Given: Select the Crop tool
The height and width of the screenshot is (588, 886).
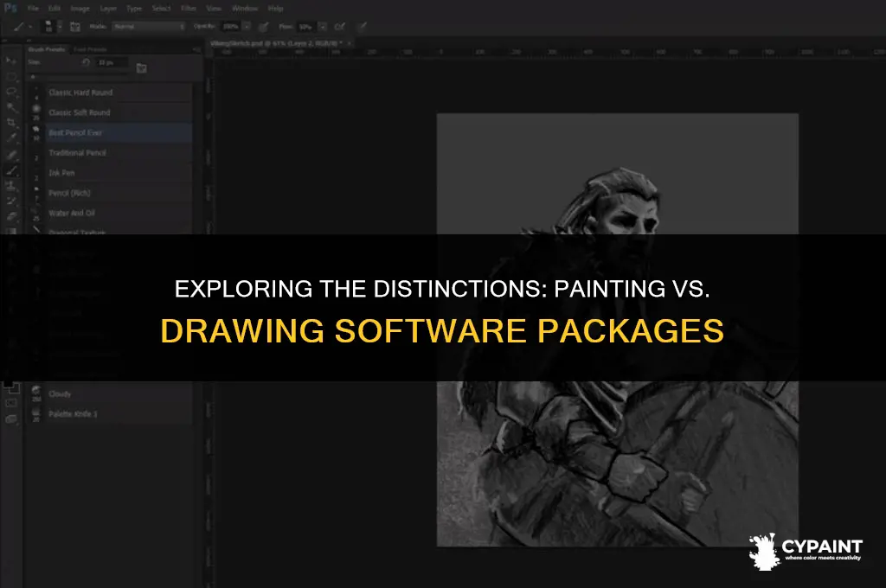Looking at the screenshot, I should [10, 122].
